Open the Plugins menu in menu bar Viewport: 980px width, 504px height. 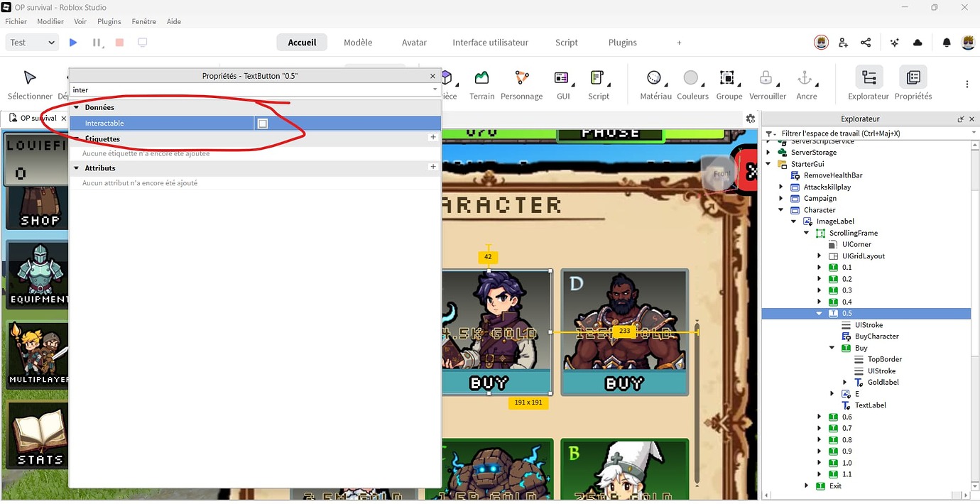(x=109, y=21)
